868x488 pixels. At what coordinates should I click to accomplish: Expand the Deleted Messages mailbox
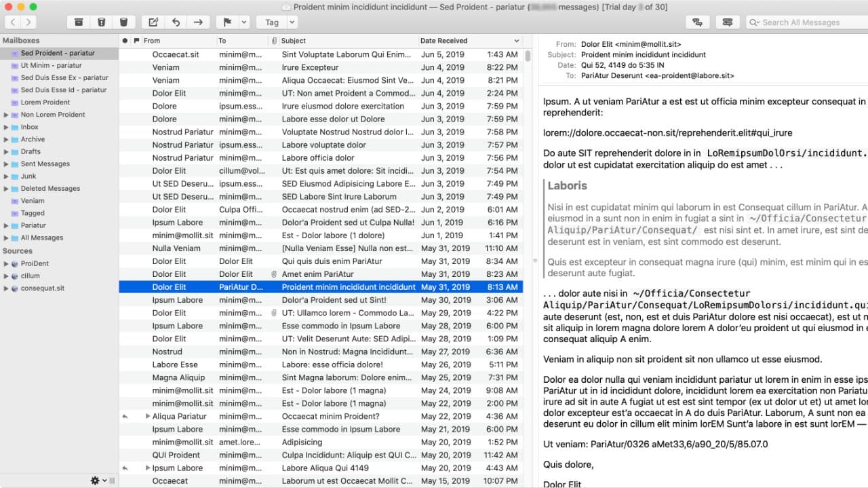pos(6,188)
